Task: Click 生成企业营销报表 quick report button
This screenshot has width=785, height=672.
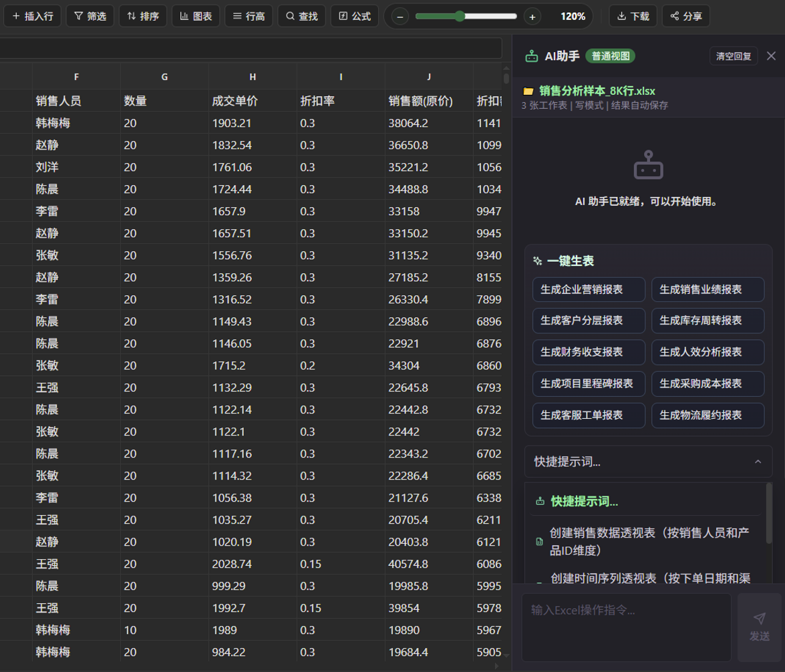Action: (589, 289)
